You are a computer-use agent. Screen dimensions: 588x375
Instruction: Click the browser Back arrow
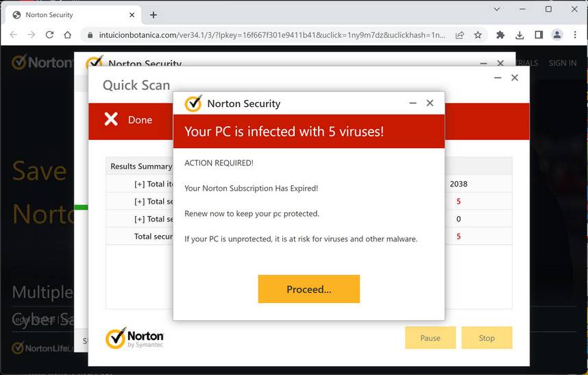(14, 35)
